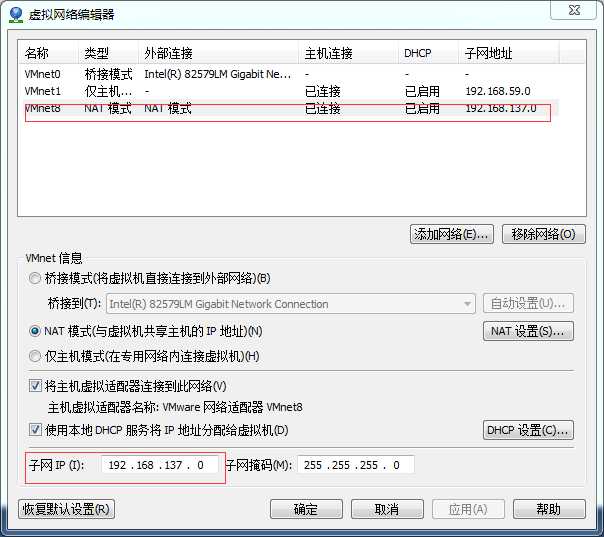The image size is (604, 537).
Task: Click the 自动设置(U)... button
Action: pos(528,304)
